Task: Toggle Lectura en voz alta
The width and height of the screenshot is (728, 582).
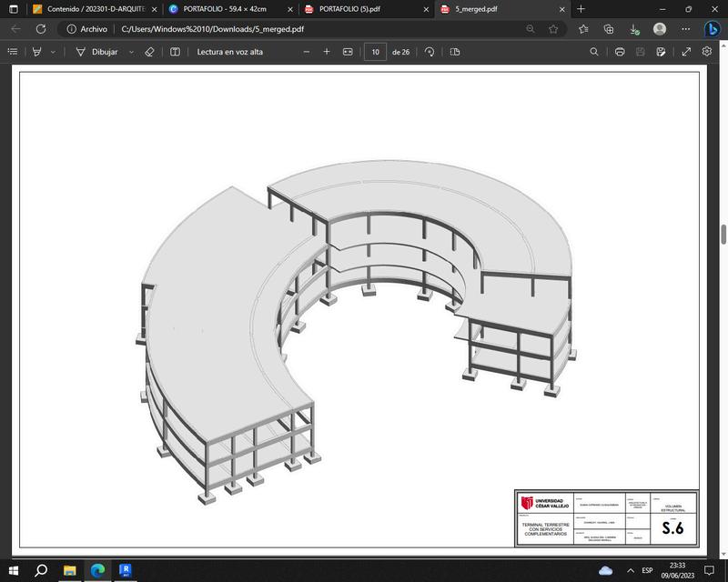Action: [229, 52]
